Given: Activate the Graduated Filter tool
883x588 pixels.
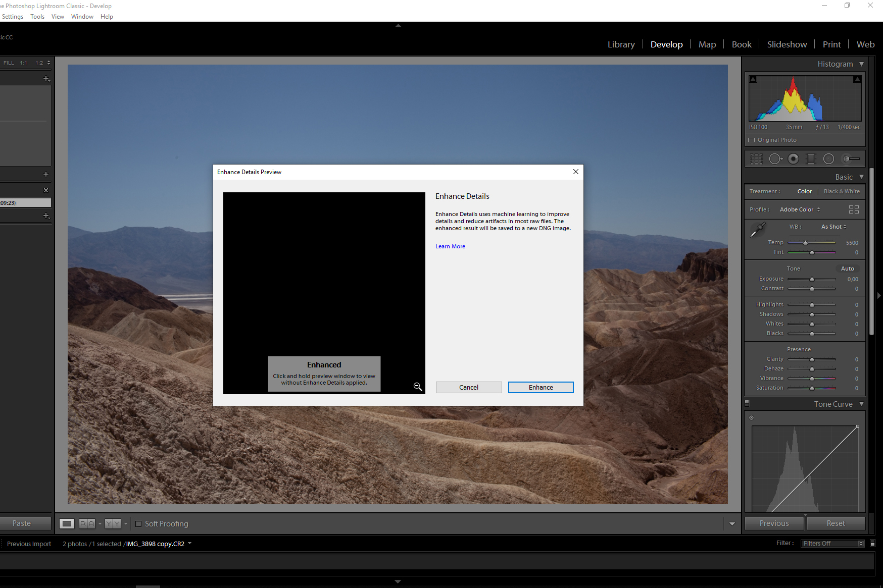Looking at the screenshot, I should (811, 158).
